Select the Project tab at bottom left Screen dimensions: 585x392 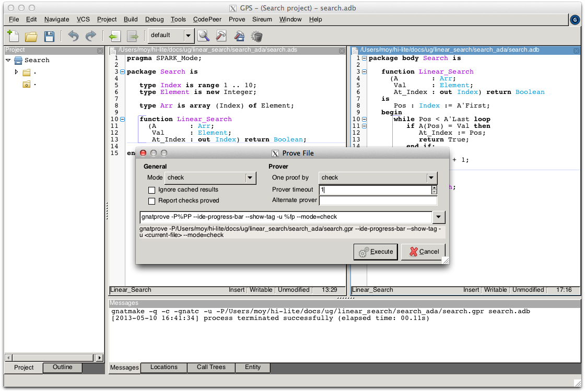pos(24,368)
